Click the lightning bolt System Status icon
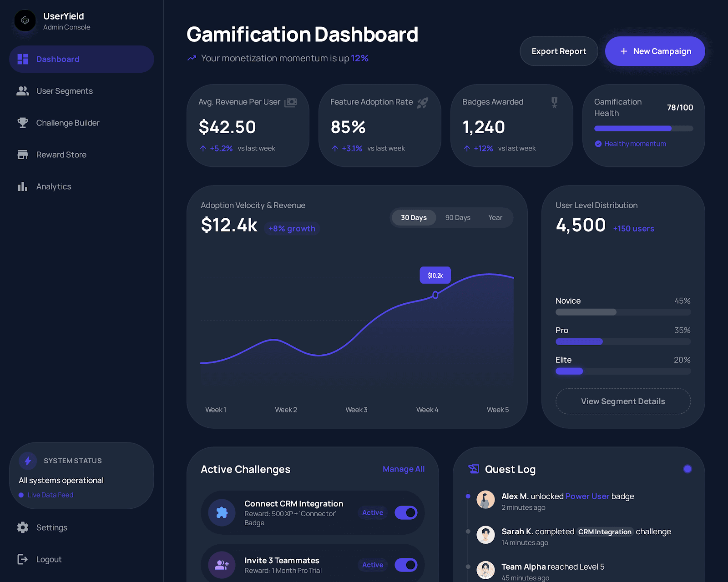Screen dimensions: 728x582 [x=27, y=461]
